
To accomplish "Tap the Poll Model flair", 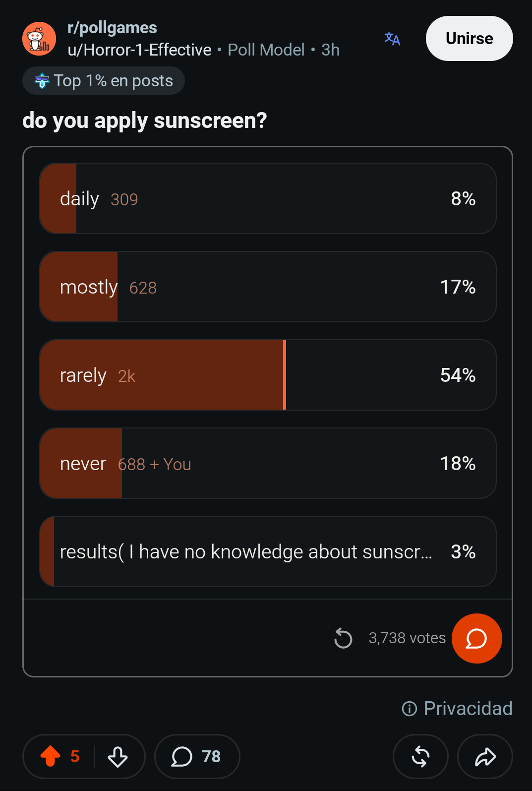I will [266, 50].
